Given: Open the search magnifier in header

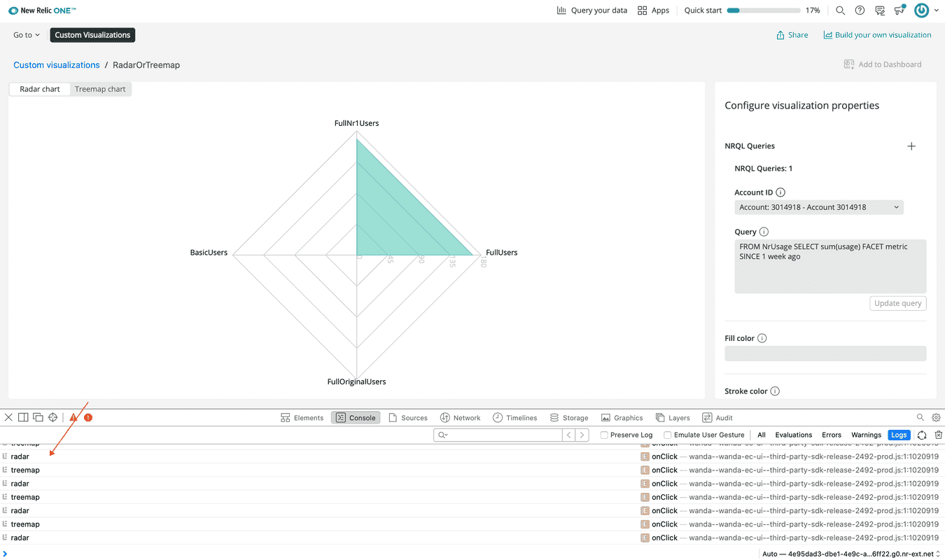Looking at the screenshot, I should tap(840, 10).
